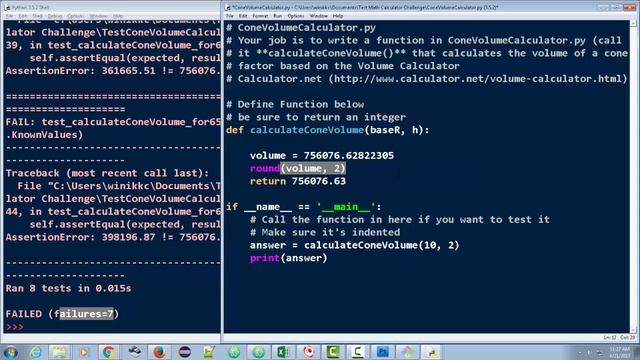Click the 'return 756076.63' line
The width and height of the screenshot is (640, 360).
(x=298, y=181)
